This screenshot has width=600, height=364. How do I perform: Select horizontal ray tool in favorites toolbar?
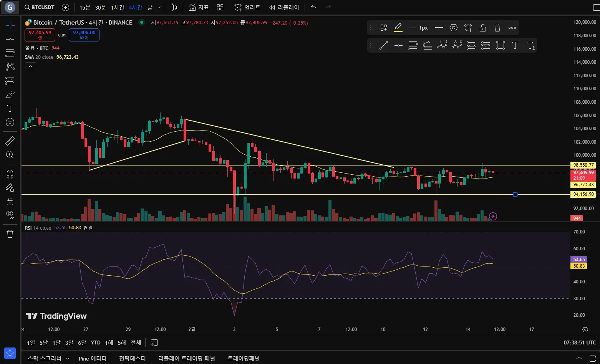398,45
